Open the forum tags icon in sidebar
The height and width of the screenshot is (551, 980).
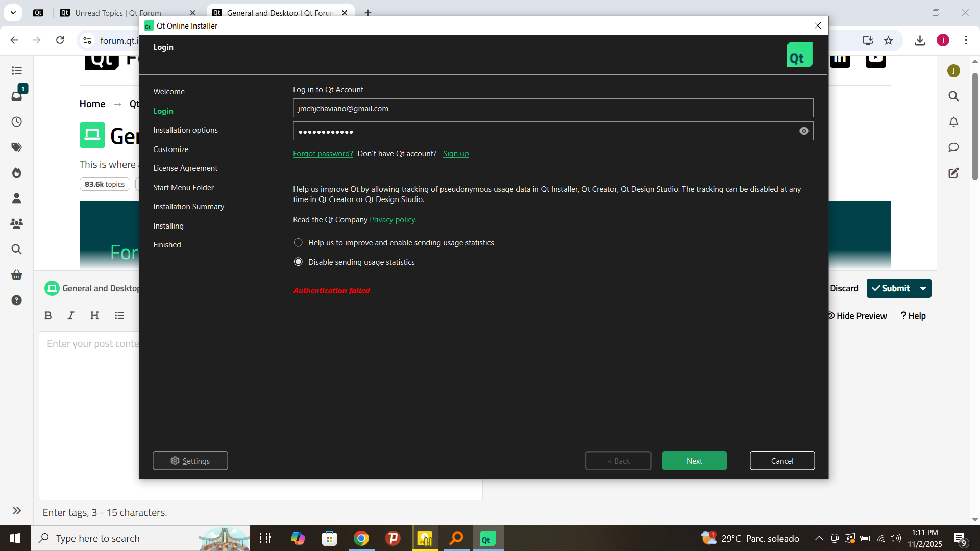[x=16, y=147]
